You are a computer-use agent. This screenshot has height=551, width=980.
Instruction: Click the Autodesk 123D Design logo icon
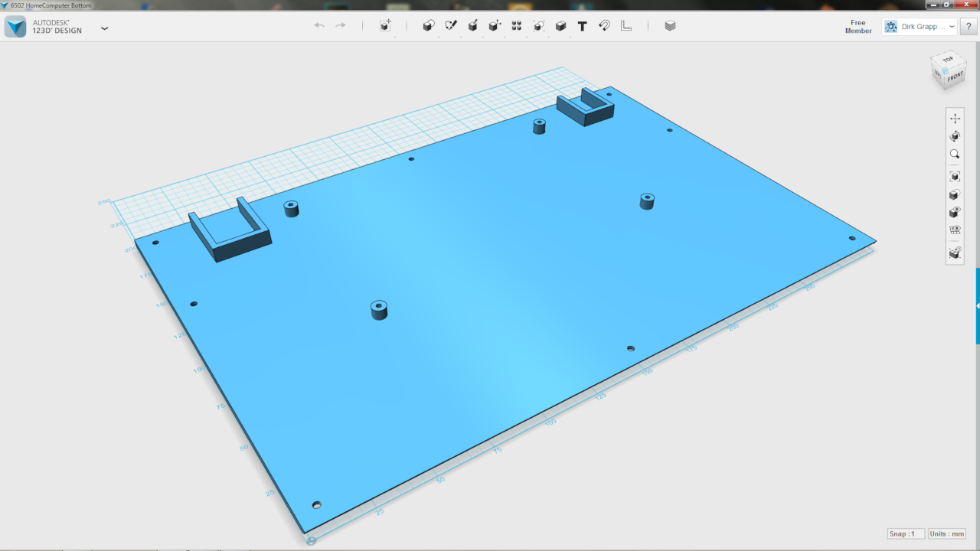click(x=15, y=27)
